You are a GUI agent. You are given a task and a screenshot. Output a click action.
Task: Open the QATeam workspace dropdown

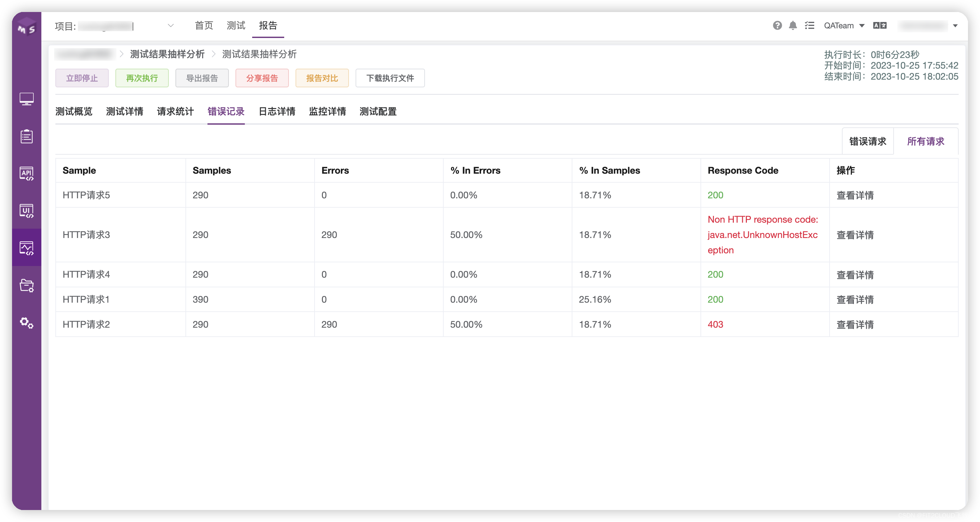pos(844,25)
